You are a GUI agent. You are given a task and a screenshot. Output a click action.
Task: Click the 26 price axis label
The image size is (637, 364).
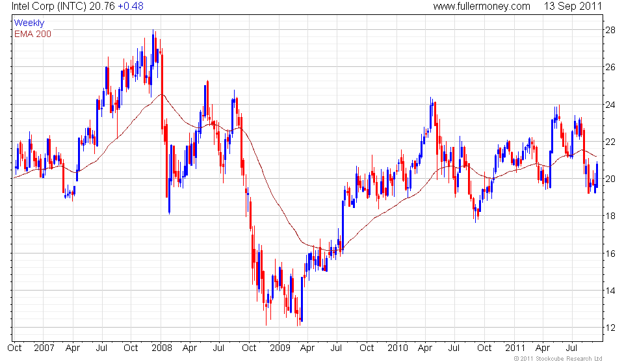tap(610, 67)
